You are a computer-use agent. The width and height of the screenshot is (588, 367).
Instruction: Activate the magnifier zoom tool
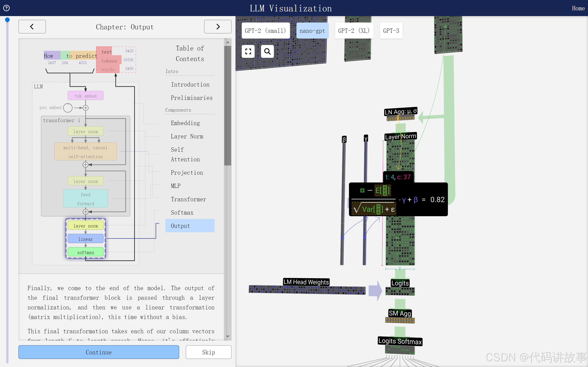tap(267, 51)
